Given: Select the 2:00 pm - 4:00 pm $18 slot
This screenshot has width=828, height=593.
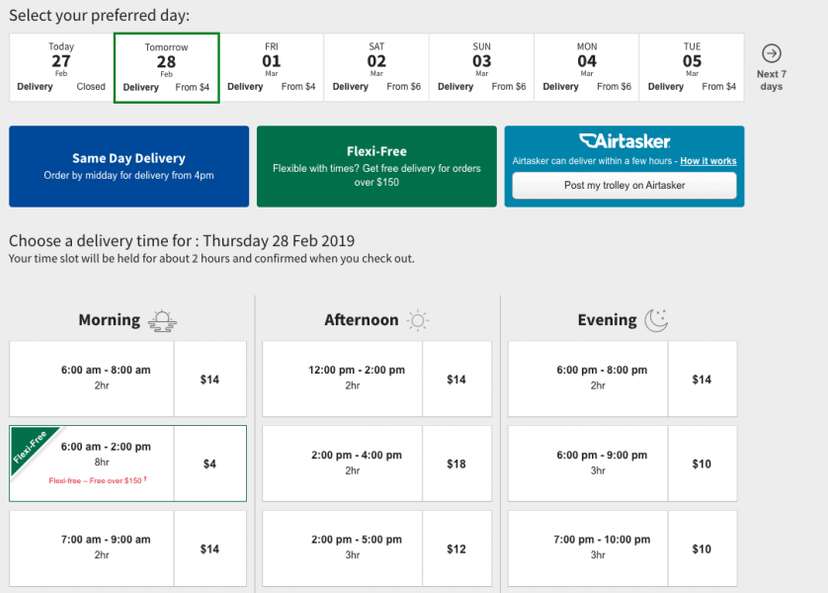Looking at the screenshot, I should point(377,463).
